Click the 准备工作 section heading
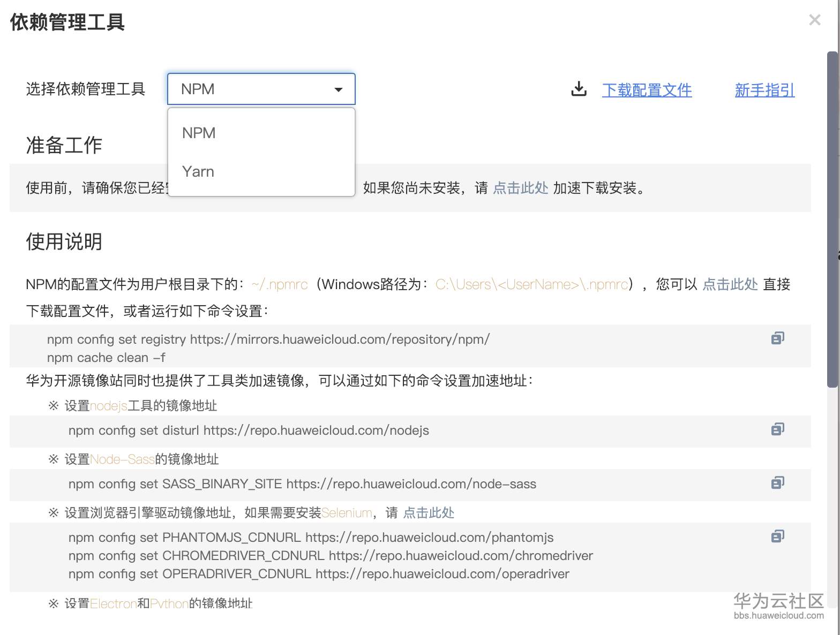The height and width of the screenshot is (635, 840). pos(64,145)
